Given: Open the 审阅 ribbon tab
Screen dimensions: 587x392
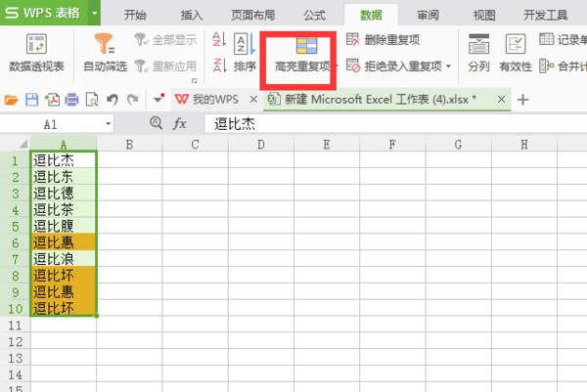Looking at the screenshot, I should (428, 15).
